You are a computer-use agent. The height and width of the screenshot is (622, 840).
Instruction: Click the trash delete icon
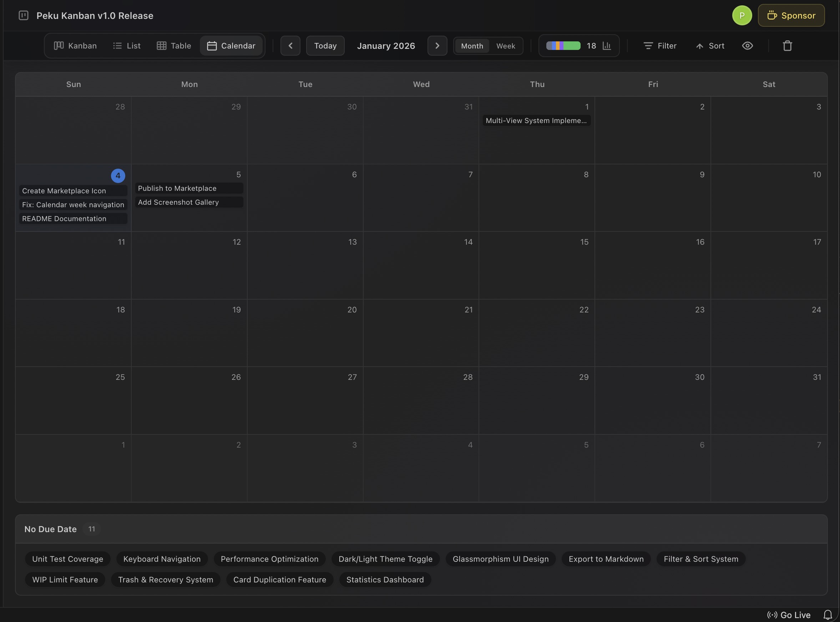[x=787, y=46]
